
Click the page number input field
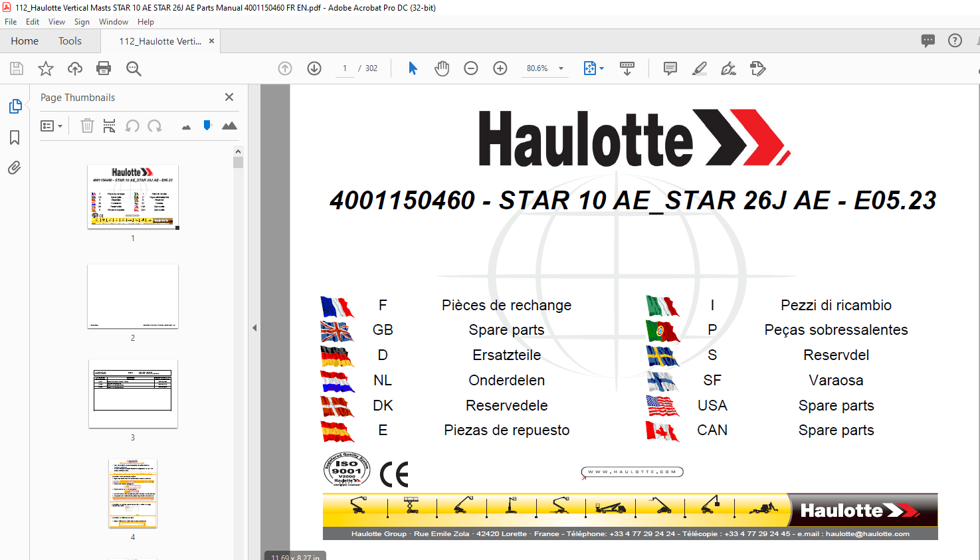[x=345, y=68]
